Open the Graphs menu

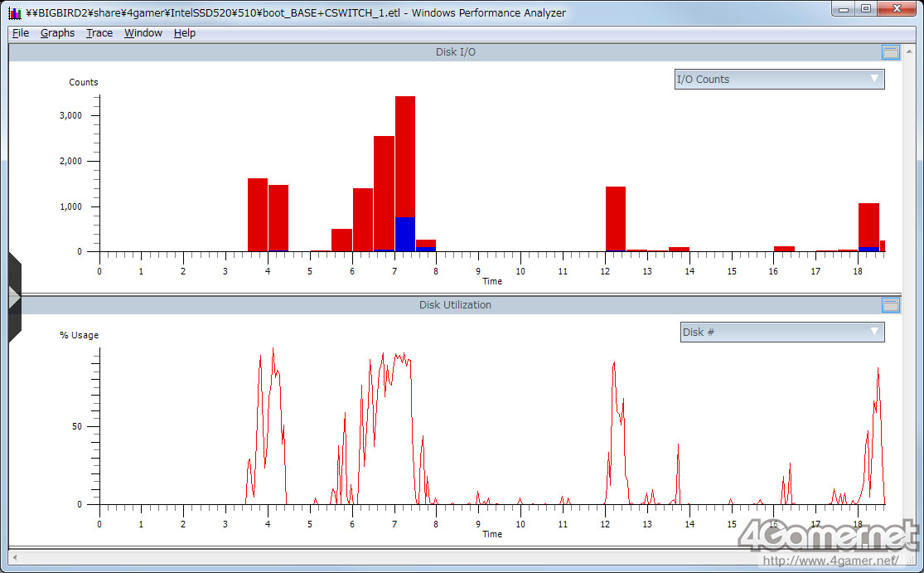pyautogui.click(x=57, y=33)
